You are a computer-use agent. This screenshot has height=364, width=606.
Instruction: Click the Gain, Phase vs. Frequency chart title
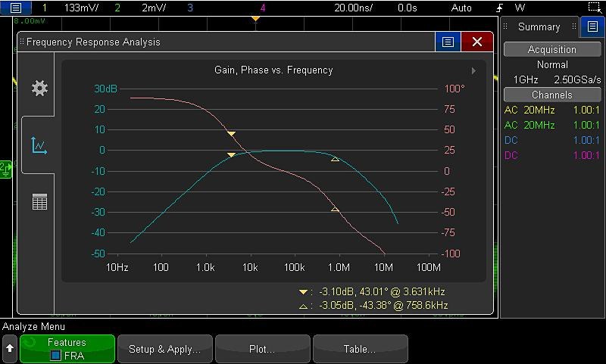(273, 70)
